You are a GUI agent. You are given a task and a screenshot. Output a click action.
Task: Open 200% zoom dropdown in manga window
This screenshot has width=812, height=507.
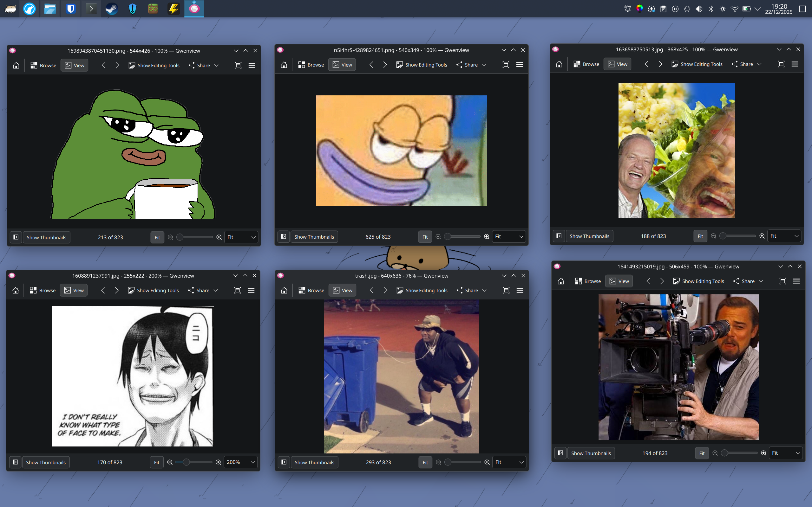(x=240, y=462)
